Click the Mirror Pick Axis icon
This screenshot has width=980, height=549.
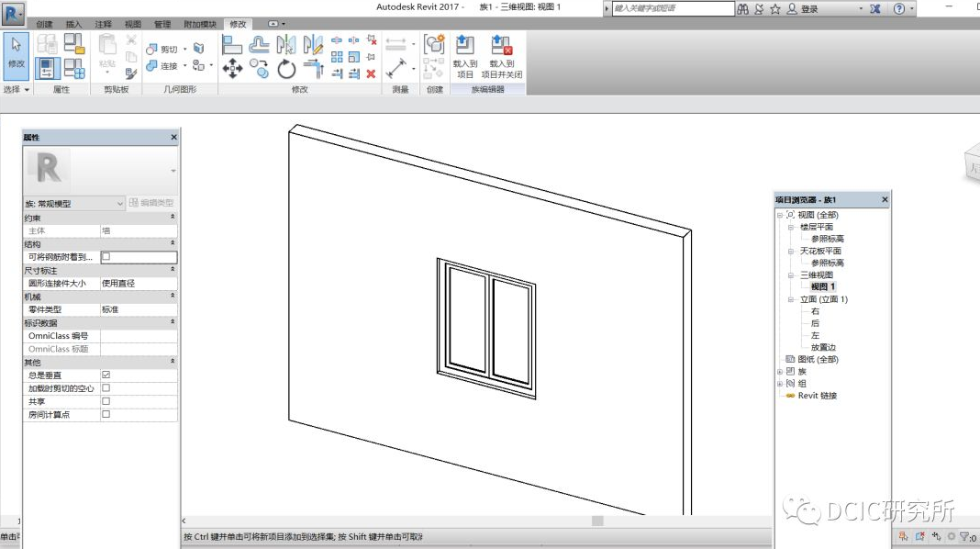click(x=285, y=45)
